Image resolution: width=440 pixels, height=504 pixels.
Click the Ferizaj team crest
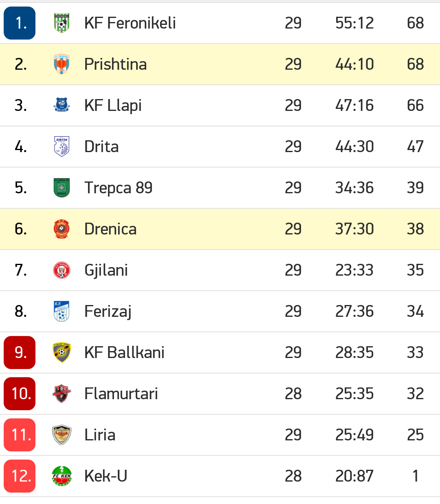click(x=62, y=311)
